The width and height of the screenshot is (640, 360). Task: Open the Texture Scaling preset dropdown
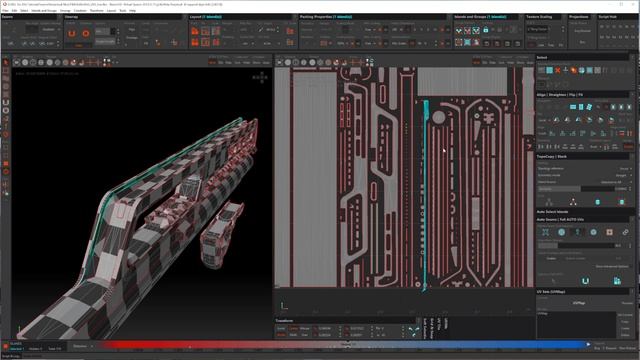click(537, 29)
